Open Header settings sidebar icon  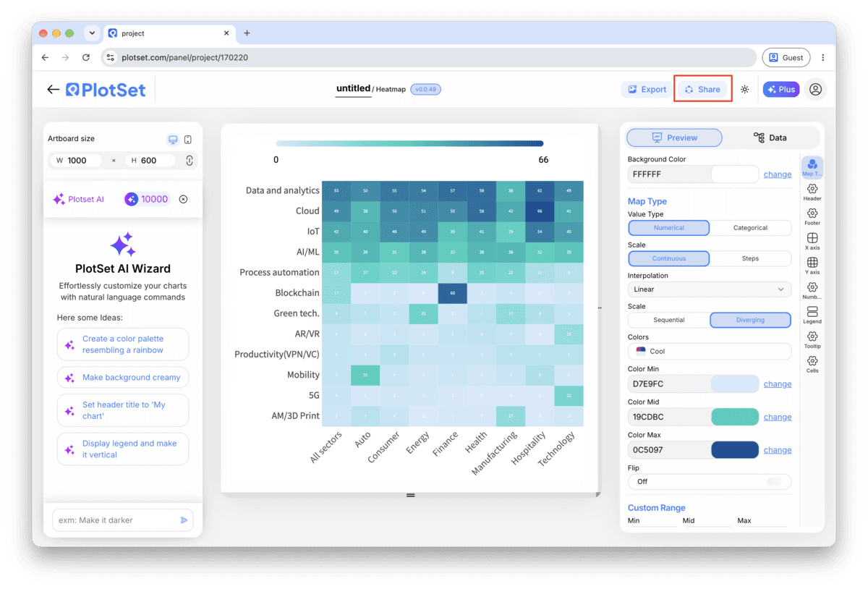coord(812,192)
